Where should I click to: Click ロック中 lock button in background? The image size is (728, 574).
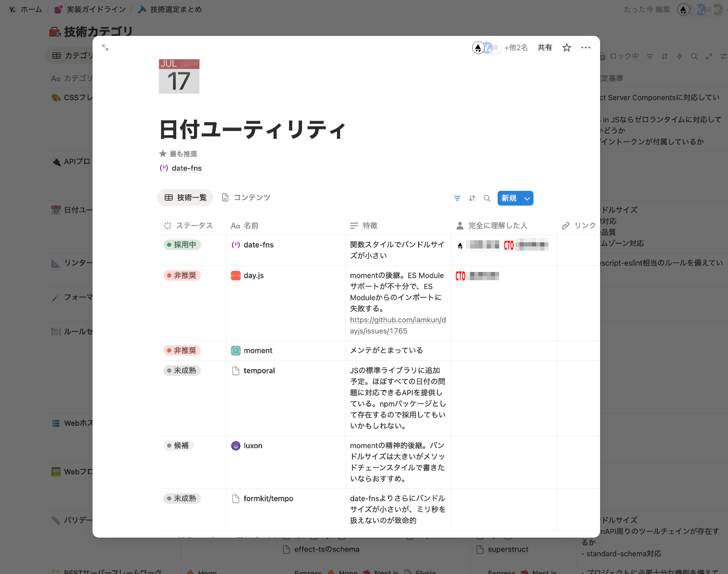pyautogui.click(x=619, y=56)
